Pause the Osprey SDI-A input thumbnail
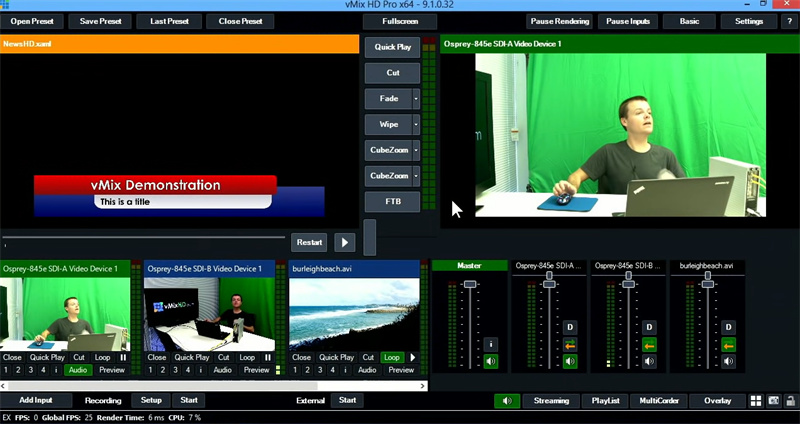800x424 pixels. click(124, 357)
